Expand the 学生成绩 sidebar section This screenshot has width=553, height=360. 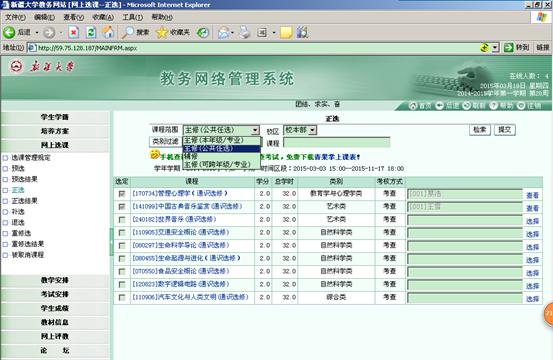(55, 308)
